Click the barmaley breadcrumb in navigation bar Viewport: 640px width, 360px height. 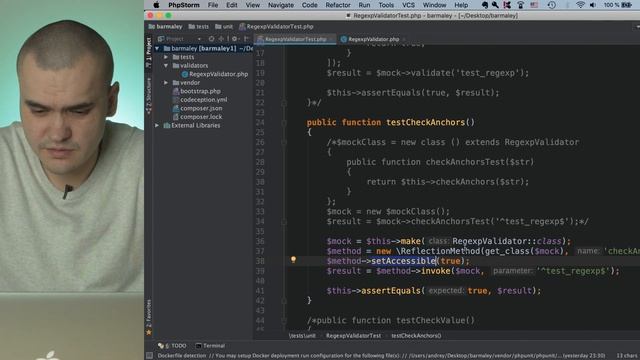point(166,27)
